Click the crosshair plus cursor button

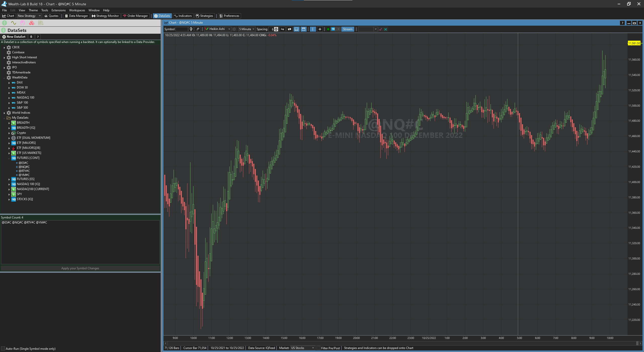tap(320, 29)
